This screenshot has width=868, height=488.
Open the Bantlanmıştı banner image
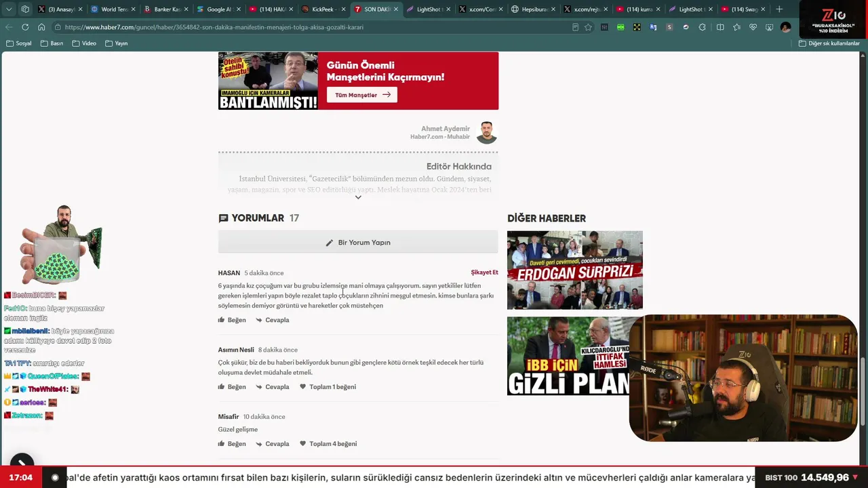(x=268, y=81)
